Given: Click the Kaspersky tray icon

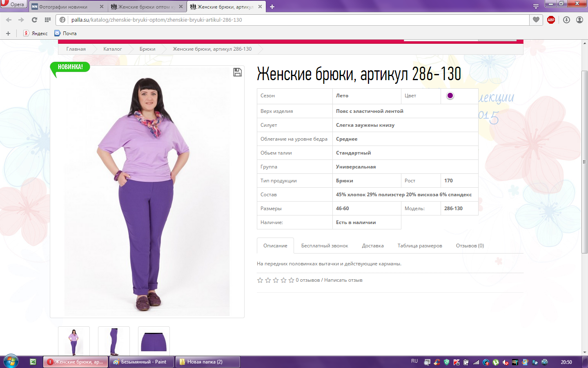Looking at the screenshot, I should click(x=457, y=362).
